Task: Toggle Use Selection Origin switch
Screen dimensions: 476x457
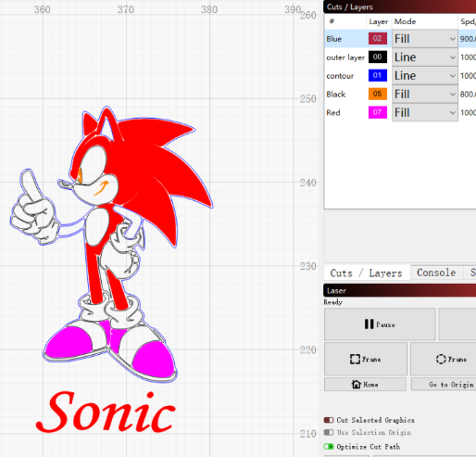Action: (329, 432)
